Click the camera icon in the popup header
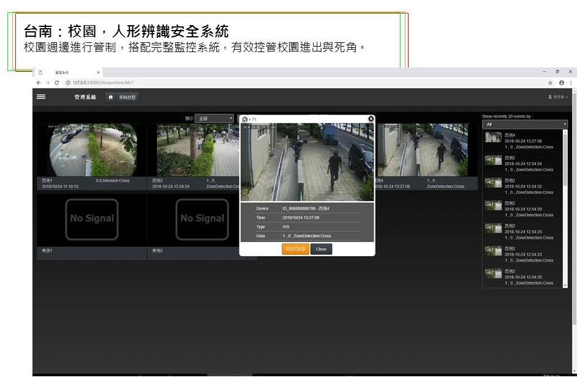Viewport: 588px width, 391px height. (x=245, y=119)
